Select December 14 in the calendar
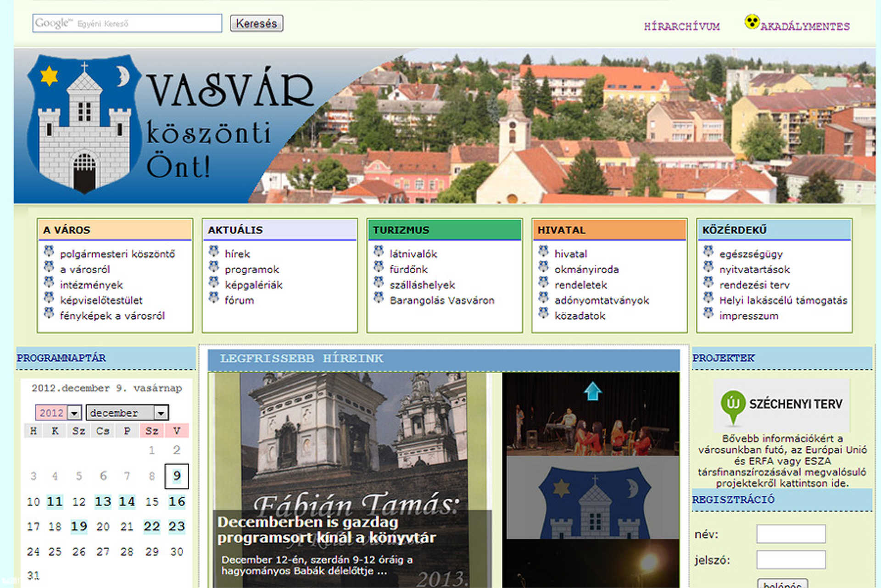The image size is (881, 588). tap(127, 502)
